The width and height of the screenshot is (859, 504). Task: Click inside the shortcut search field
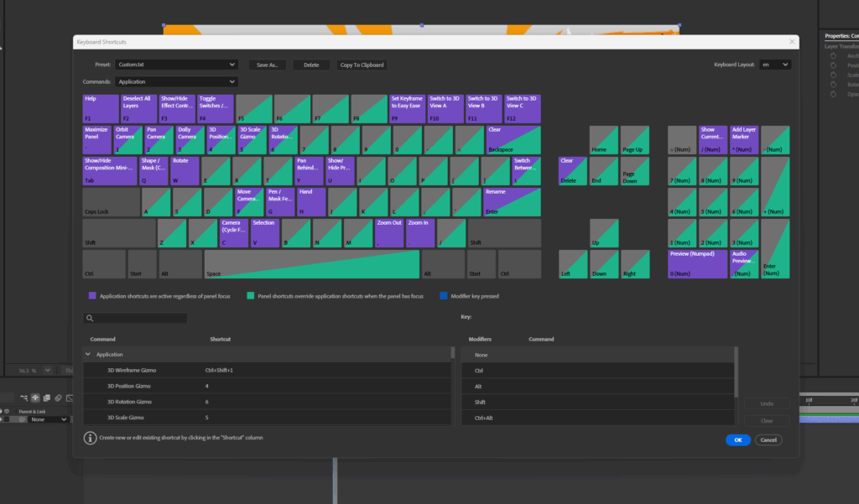point(134,319)
